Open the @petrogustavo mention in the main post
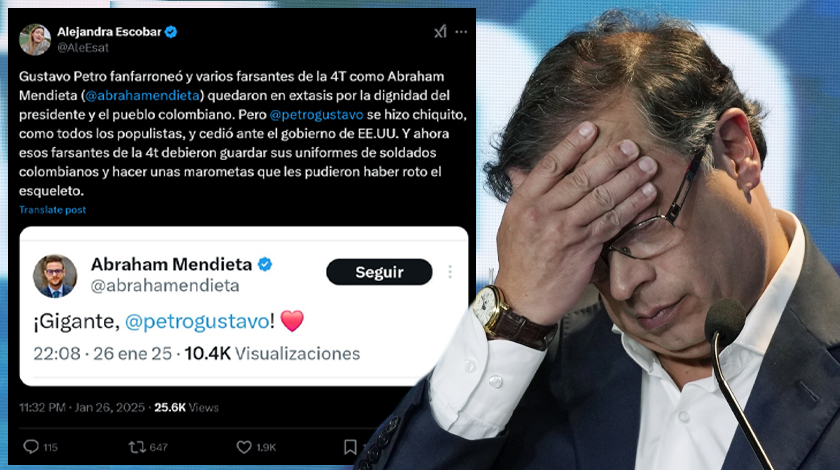The height and width of the screenshot is (470, 840). [317, 115]
